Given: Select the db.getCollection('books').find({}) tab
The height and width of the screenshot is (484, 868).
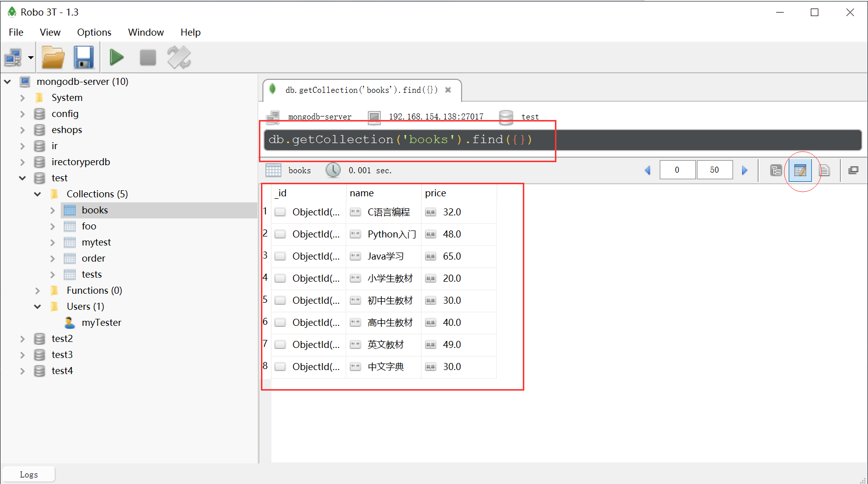Looking at the screenshot, I should [361, 90].
